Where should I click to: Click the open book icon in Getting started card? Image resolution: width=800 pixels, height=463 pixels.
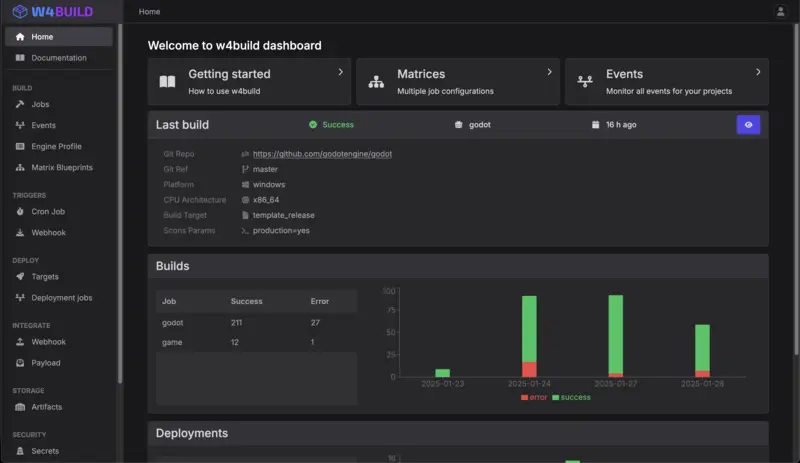tap(167, 82)
